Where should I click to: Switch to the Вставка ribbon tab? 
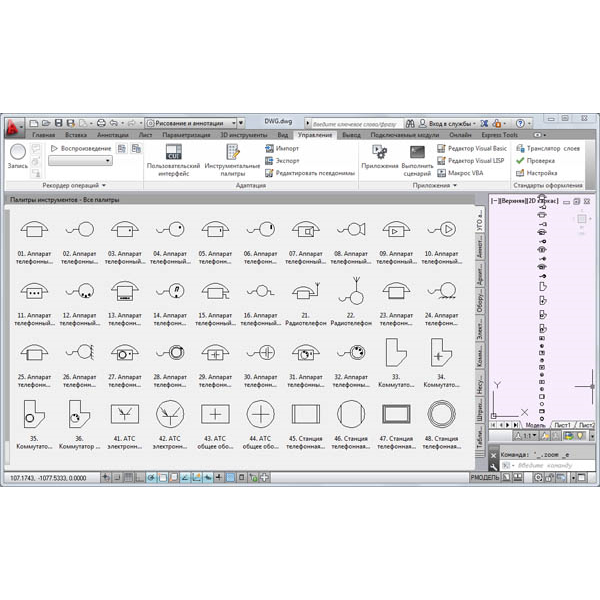[x=76, y=135]
